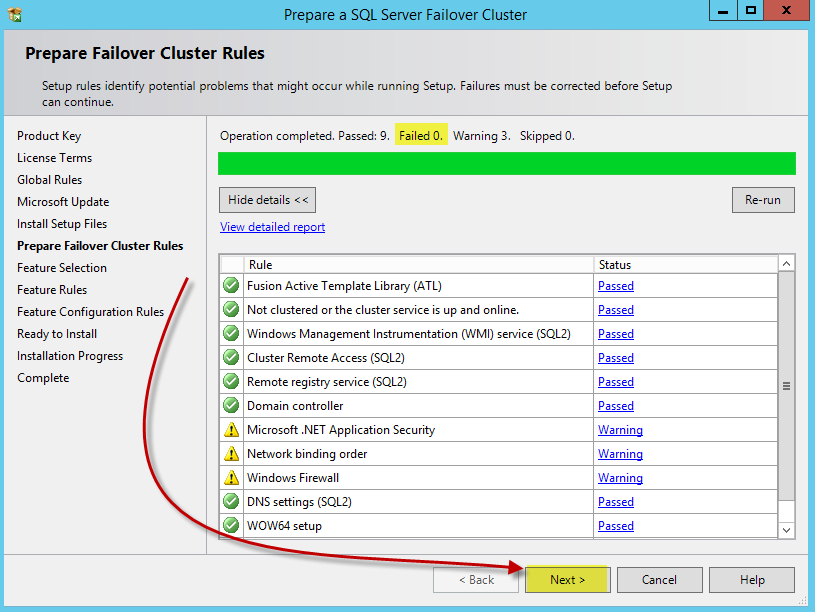
Task: Click green check icon for Fusion Active Template Library
Action: 231,285
